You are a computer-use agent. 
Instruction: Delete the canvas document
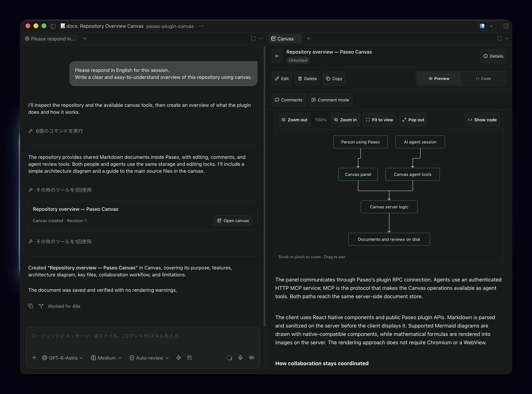308,79
